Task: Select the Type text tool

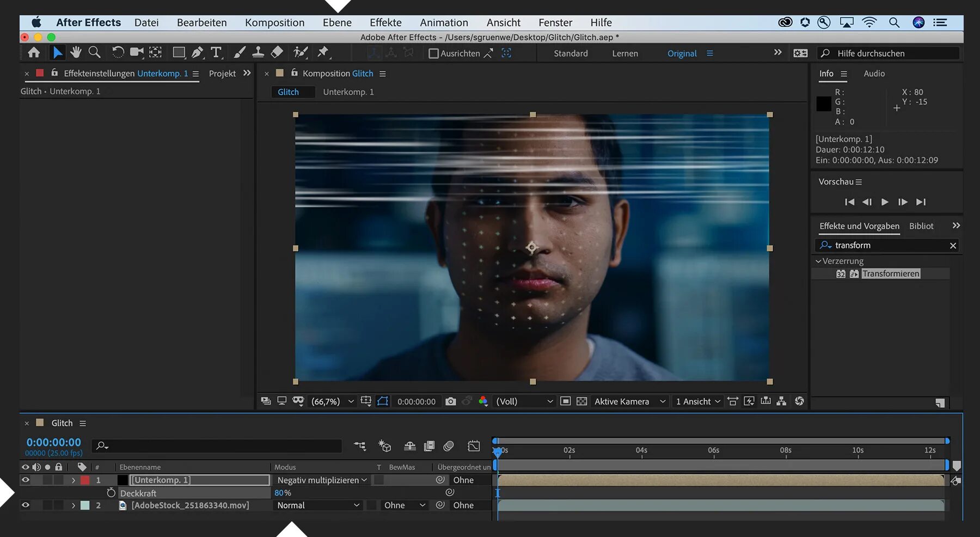Action: (216, 52)
